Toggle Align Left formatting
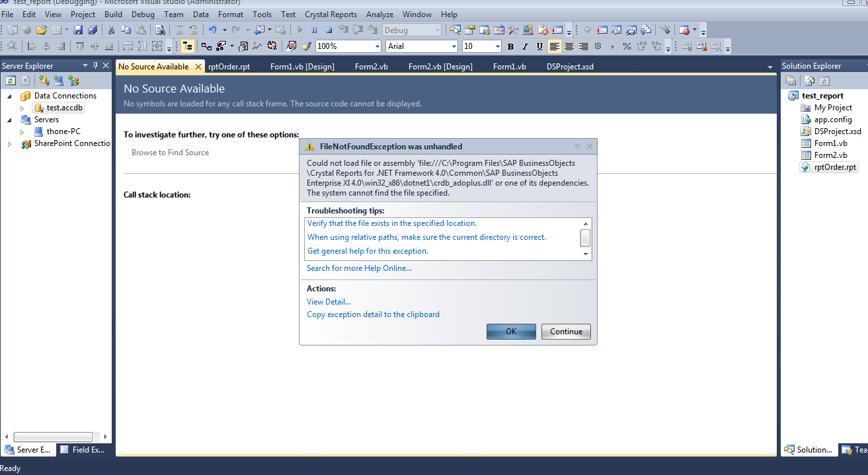Image resolution: width=868 pixels, height=475 pixels. pyautogui.click(x=554, y=46)
